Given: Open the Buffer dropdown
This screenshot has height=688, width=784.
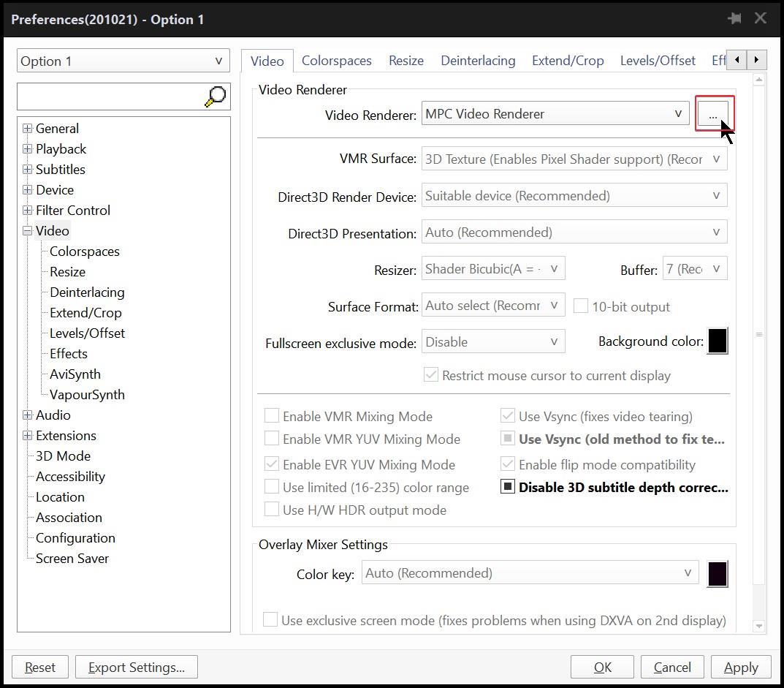Looking at the screenshot, I should point(695,269).
